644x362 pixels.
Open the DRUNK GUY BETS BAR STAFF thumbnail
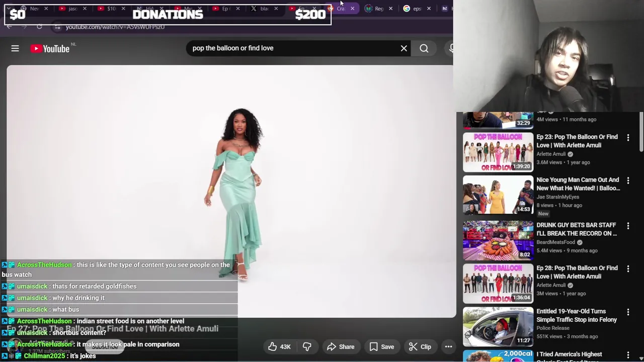tap(498, 240)
